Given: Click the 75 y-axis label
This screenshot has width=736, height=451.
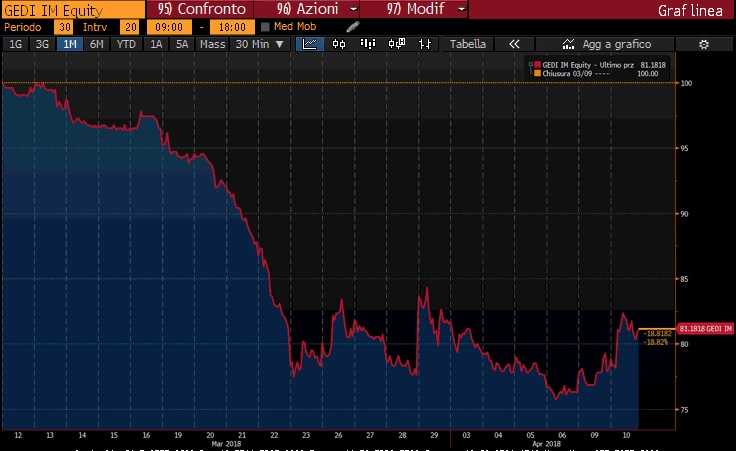Looking at the screenshot, I should pos(684,410).
